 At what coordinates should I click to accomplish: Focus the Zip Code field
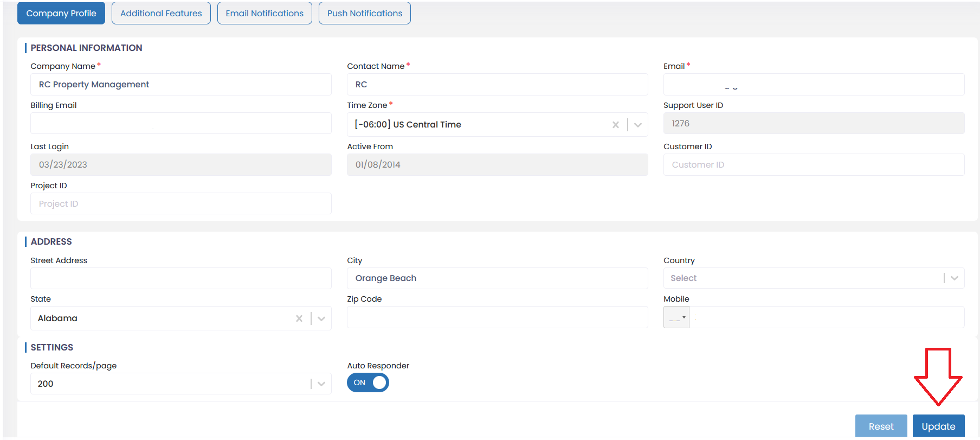point(498,317)
